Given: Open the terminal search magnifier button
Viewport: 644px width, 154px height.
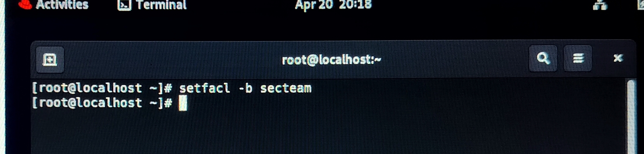Looking at the screenshot, I should pos(543,58).
